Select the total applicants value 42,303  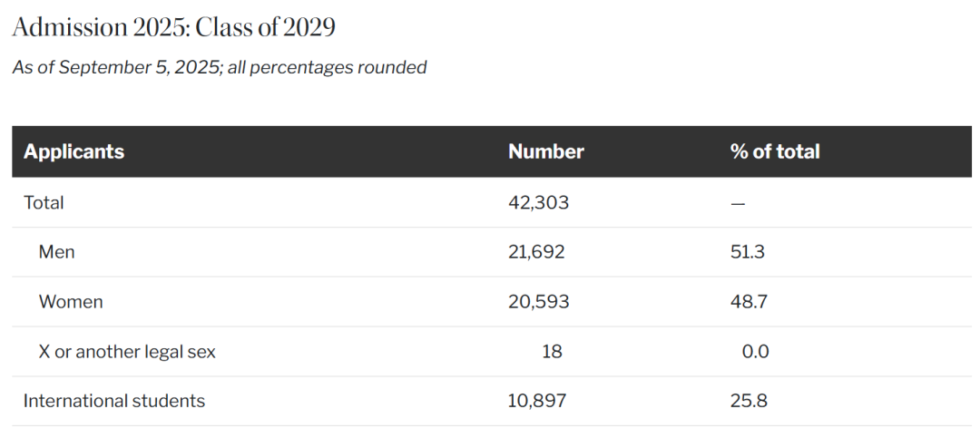(538, 202)
